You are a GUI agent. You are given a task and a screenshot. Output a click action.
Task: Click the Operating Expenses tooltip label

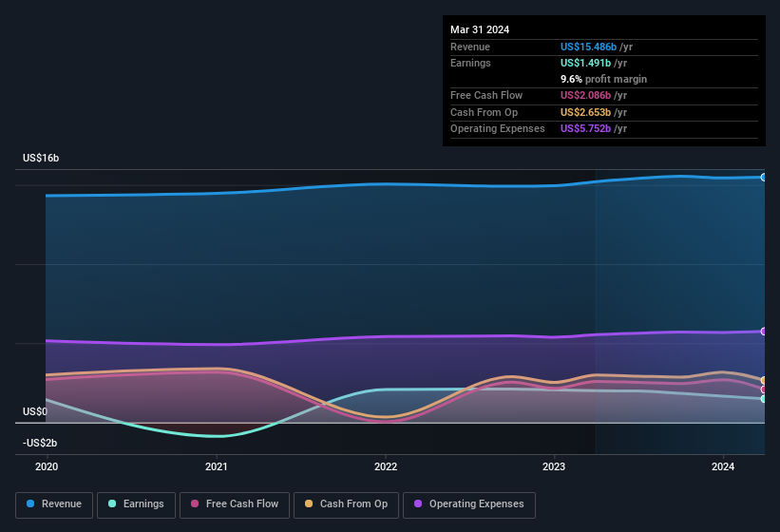click(498, 129)
